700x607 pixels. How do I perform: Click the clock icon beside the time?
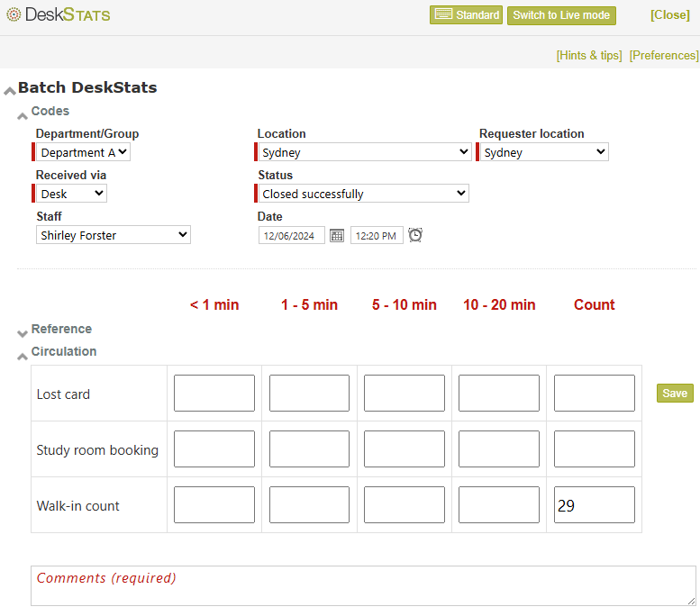tap(415, 235)
